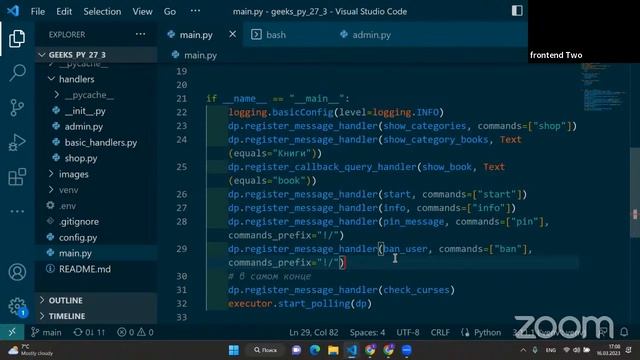Open the View menu
The width and height of the screenshot is (640, 360).
(x=142, y=11)
